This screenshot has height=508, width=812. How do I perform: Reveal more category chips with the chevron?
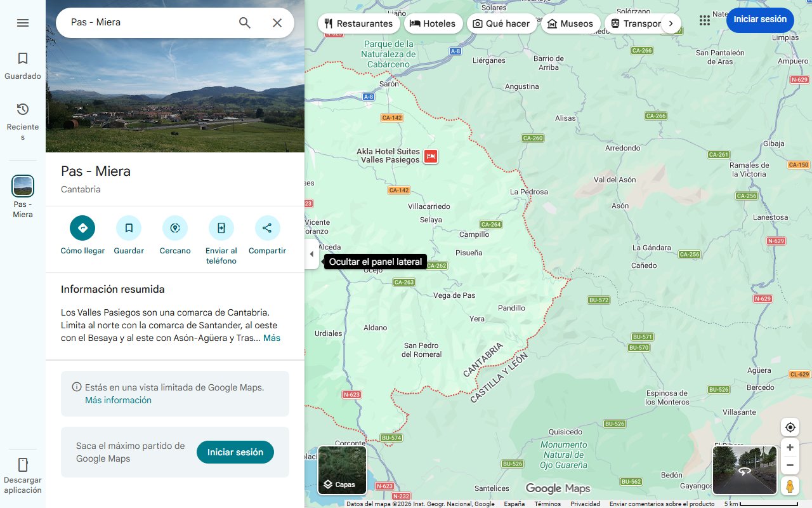[671, 22]
